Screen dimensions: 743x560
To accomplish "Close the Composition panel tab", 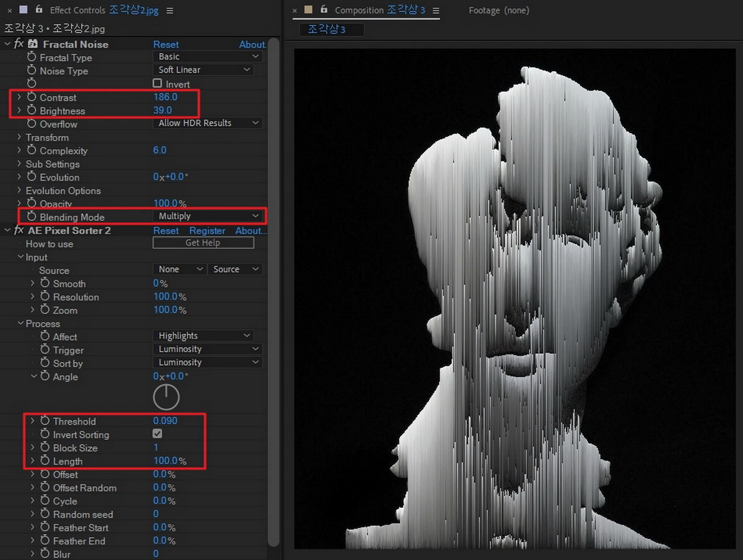I will 295,11.
